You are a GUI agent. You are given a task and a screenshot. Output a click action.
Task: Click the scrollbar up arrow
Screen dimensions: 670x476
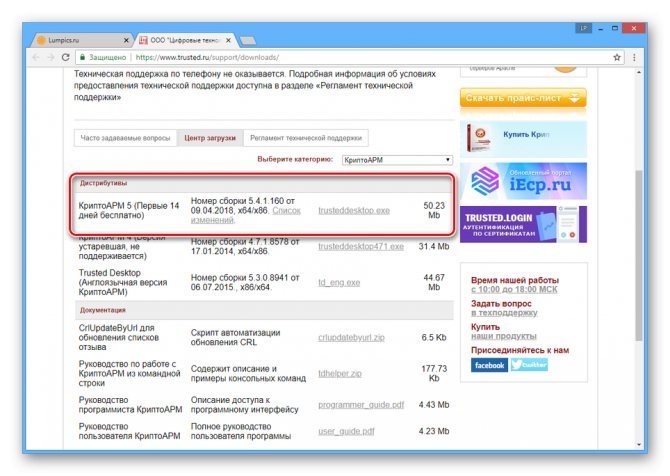639,72
